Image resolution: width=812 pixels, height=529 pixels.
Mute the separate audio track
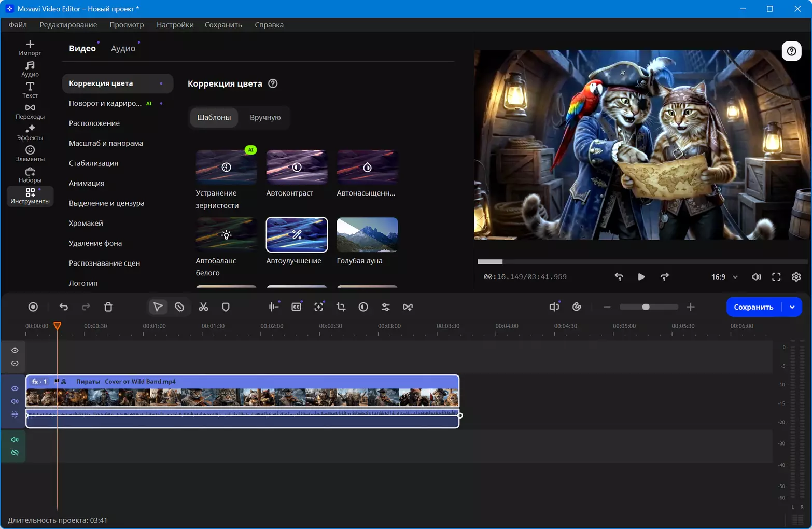pyautogui.click(x=15, y=440)
